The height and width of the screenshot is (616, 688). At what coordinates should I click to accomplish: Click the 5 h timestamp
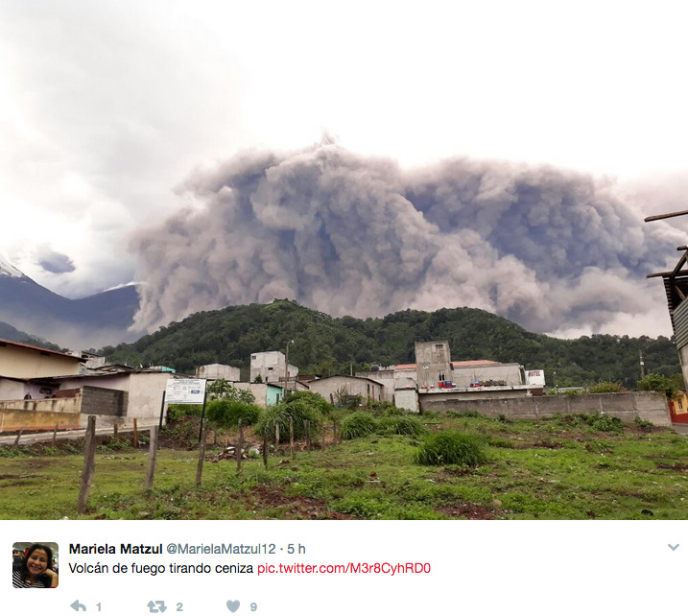click(297, 549)
